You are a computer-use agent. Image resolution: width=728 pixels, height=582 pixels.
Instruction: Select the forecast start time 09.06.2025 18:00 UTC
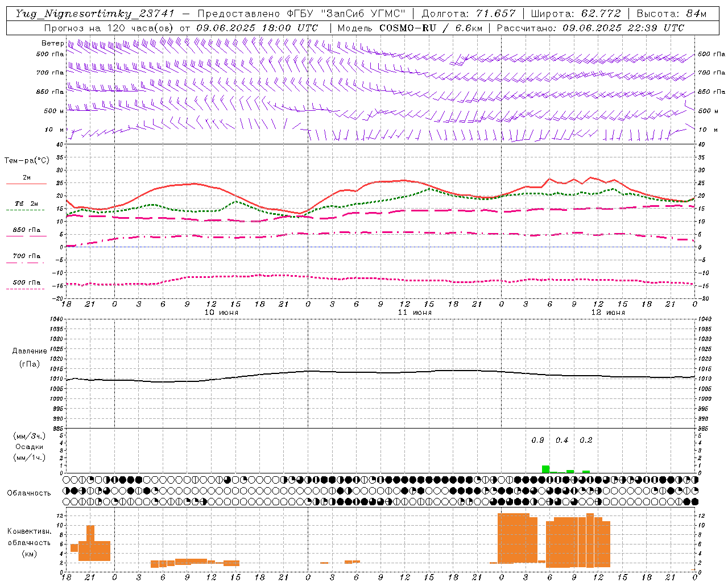coord(257,28)
